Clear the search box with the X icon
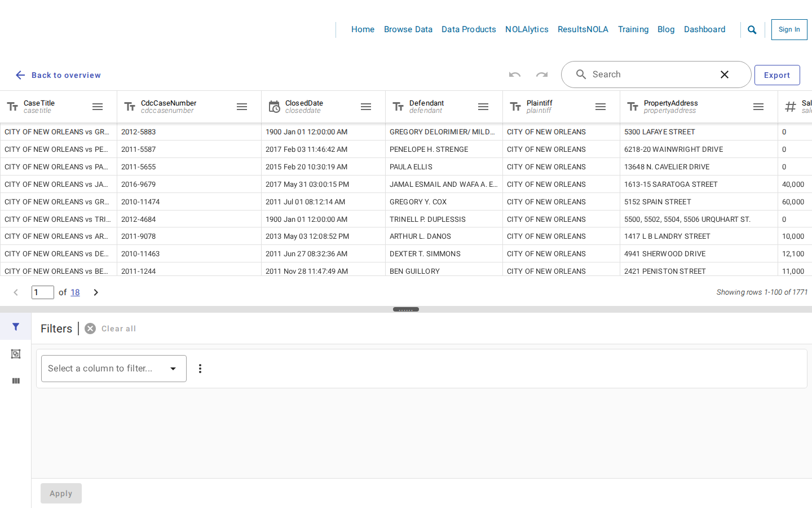812x508 pixels. pyautogui.click(x=725, y=75)
